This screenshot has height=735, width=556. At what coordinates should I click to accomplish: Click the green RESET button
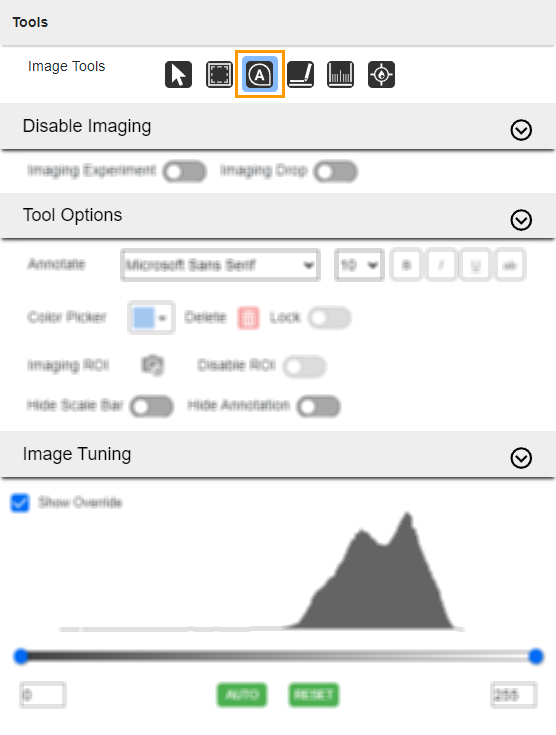pos(314,695)
